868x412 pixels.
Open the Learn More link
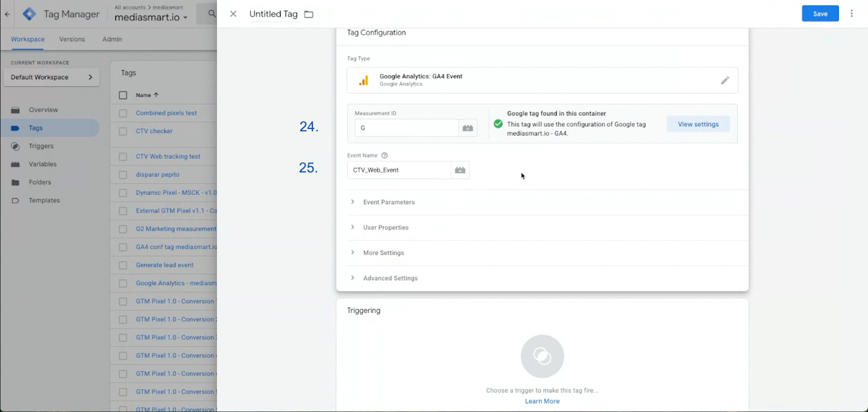tap(542, 401)
